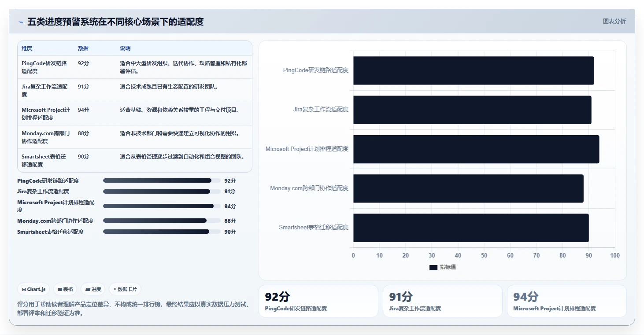Click the 表格 tag chip
This screenshot has height=335, width=644.
[65, 289]
